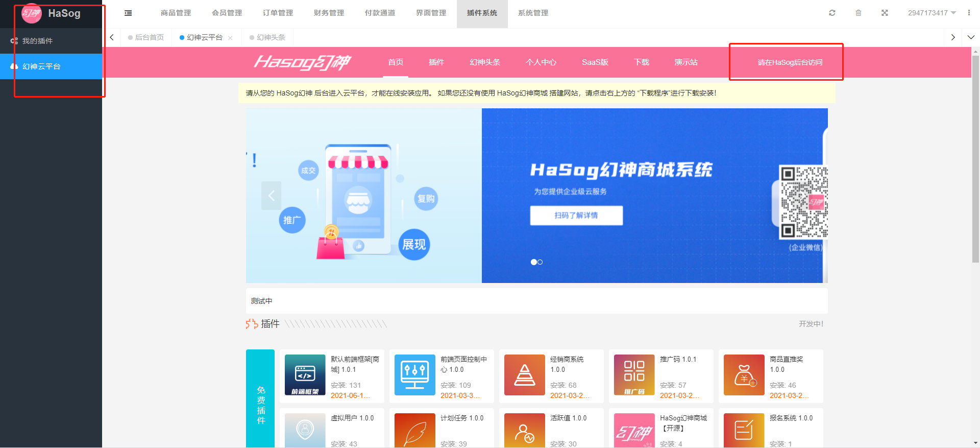
Task: Open 推广码 plugin icon
Action: 634,375
